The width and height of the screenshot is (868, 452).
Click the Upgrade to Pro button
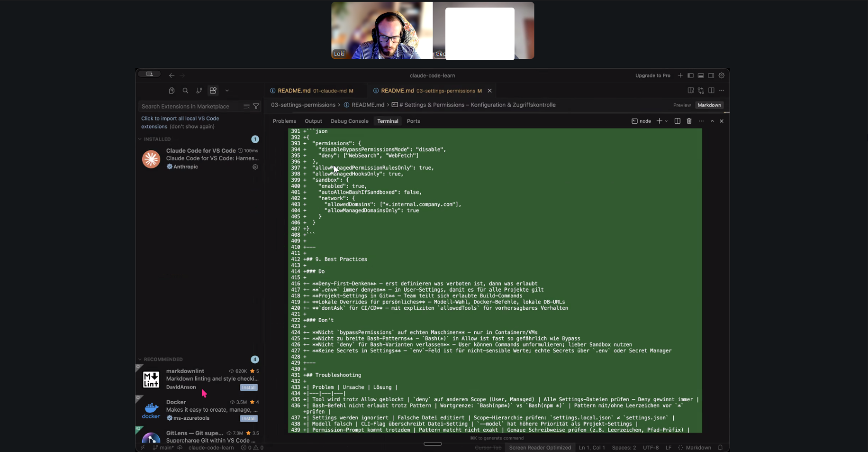[653, 75]
